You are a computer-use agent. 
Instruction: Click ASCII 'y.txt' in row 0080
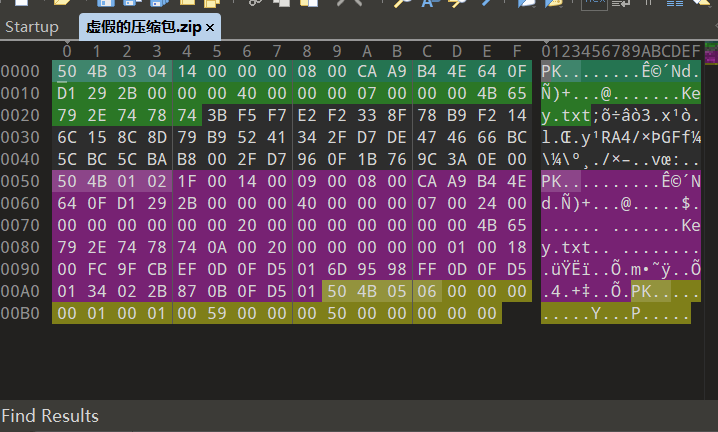pyautogui.click(x=566, y=247)
